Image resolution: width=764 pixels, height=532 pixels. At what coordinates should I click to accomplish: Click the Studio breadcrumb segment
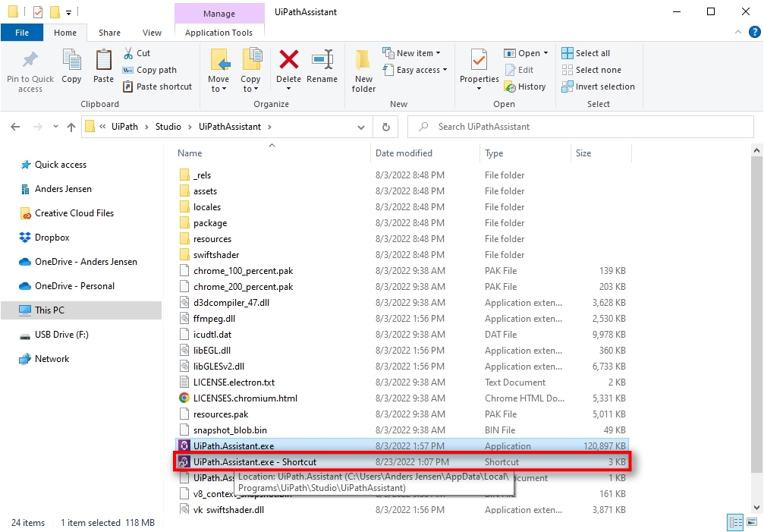pyautogui.click(x=168, y=127)
